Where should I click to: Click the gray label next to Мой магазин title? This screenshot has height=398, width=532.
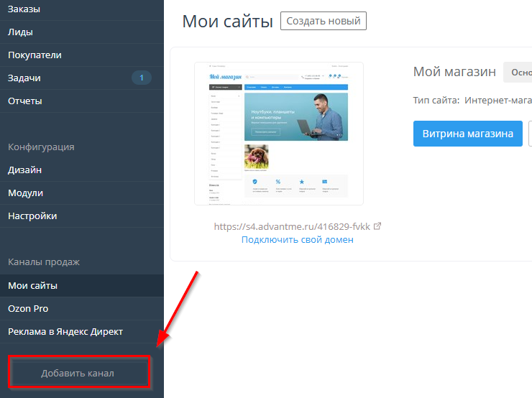(518, 72)
